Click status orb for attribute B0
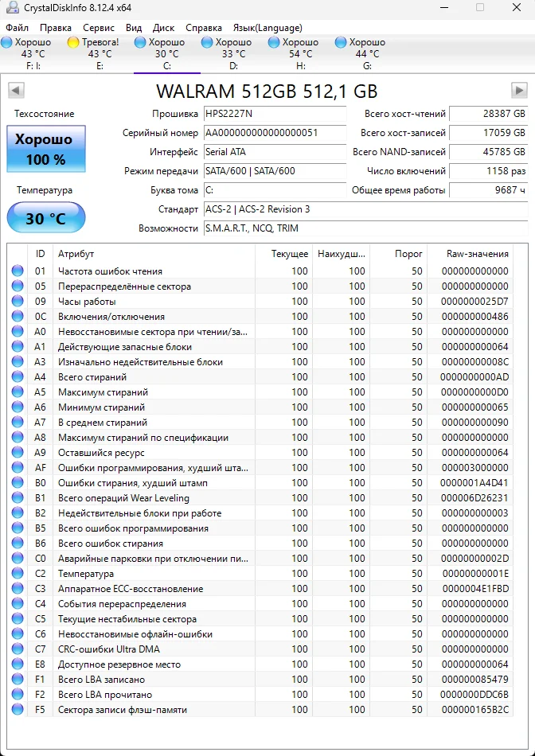Screen dimensions: 535x756 (x=18, y=482)
